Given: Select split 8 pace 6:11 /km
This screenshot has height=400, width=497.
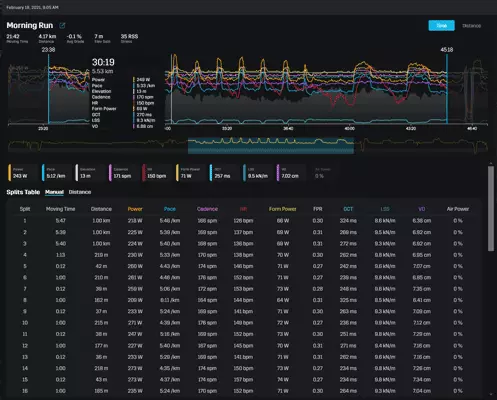Looking at the screenshot, I should 170,300.
